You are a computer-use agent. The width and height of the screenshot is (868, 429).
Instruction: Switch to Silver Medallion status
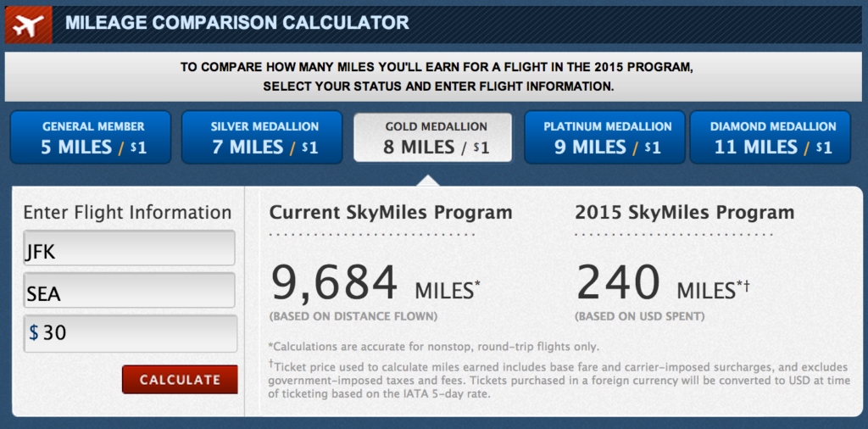264,136
